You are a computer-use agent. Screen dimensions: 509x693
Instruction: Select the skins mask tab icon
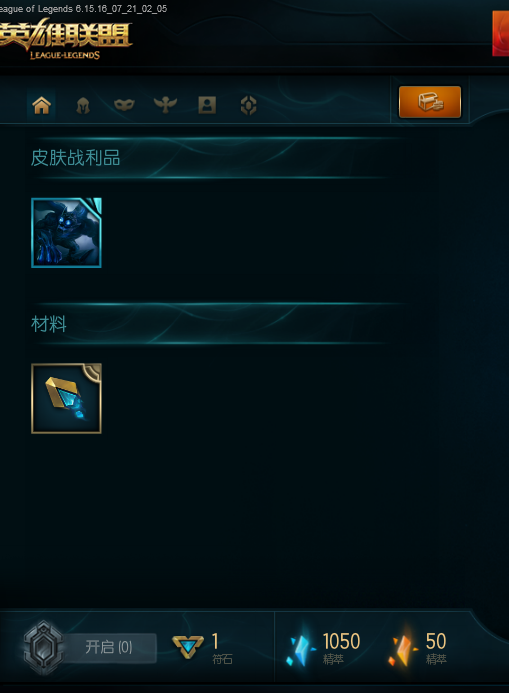coord(124,105)
